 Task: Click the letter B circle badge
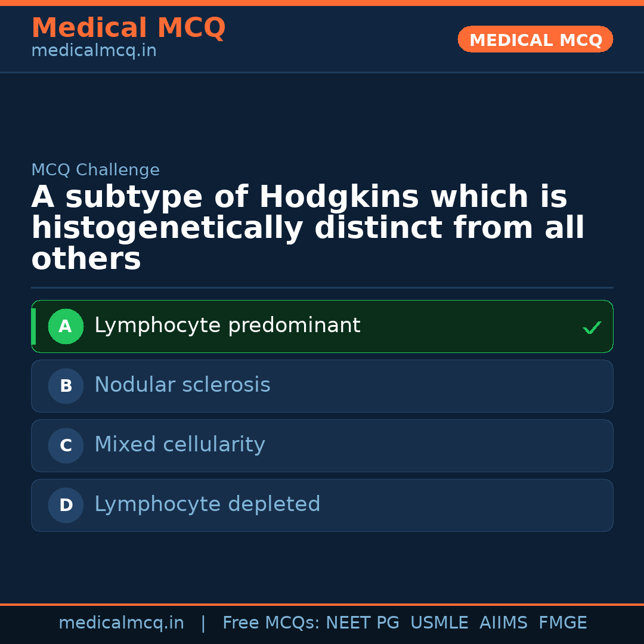click(x=66, y=386)
